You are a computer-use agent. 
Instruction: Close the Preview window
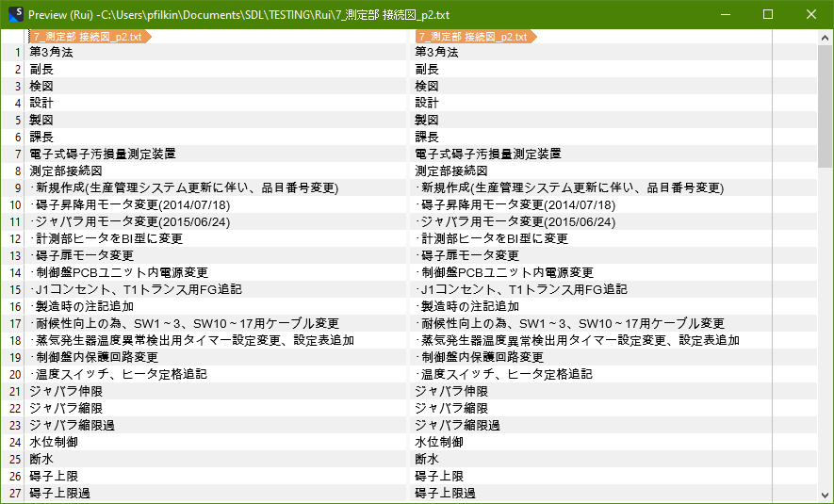(810, 15)
